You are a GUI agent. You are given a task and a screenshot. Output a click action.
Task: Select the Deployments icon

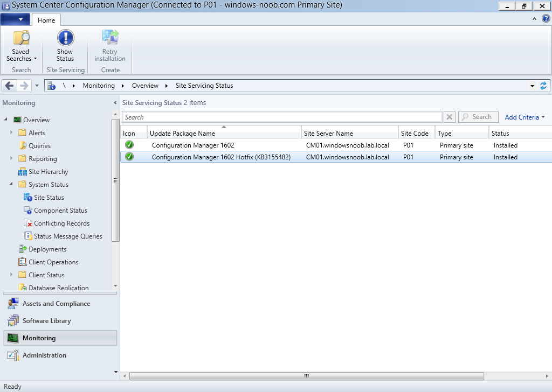[x=23, y=249]
